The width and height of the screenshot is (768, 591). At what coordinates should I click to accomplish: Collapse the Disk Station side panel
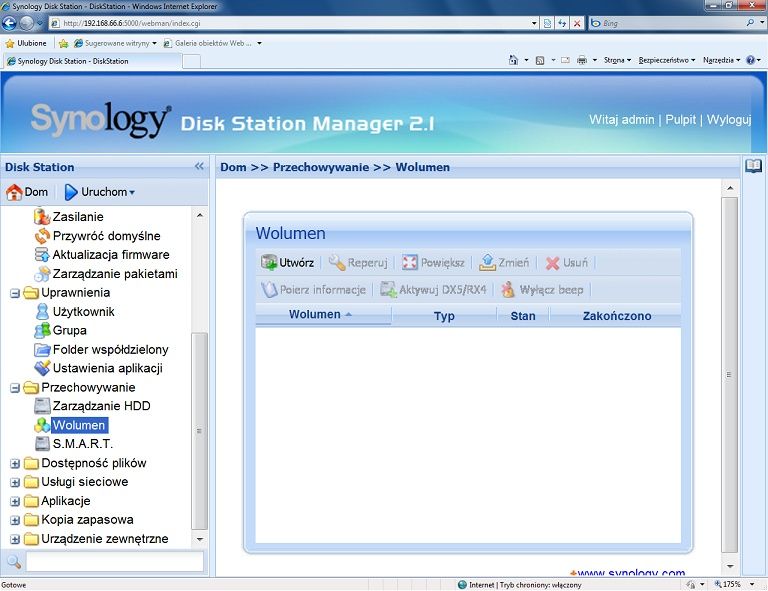pos(199,166)
